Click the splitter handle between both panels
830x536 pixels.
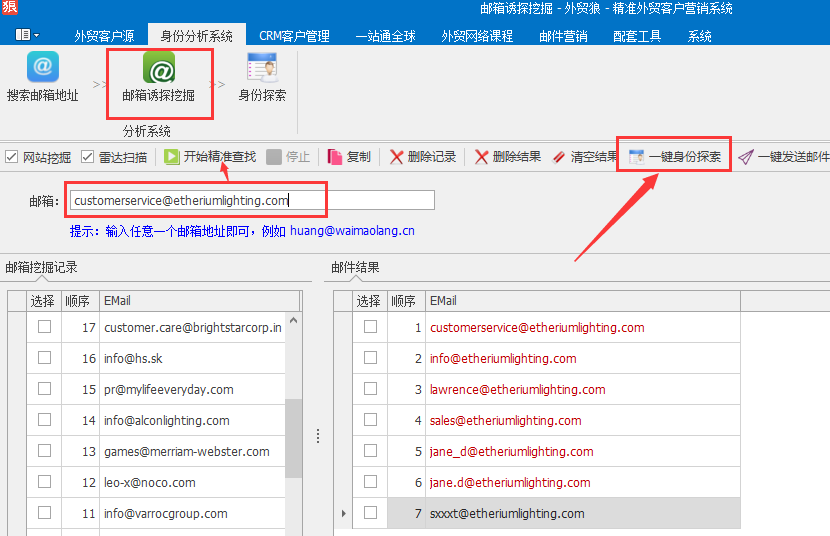pyautogui.click(x=318, y=436)
